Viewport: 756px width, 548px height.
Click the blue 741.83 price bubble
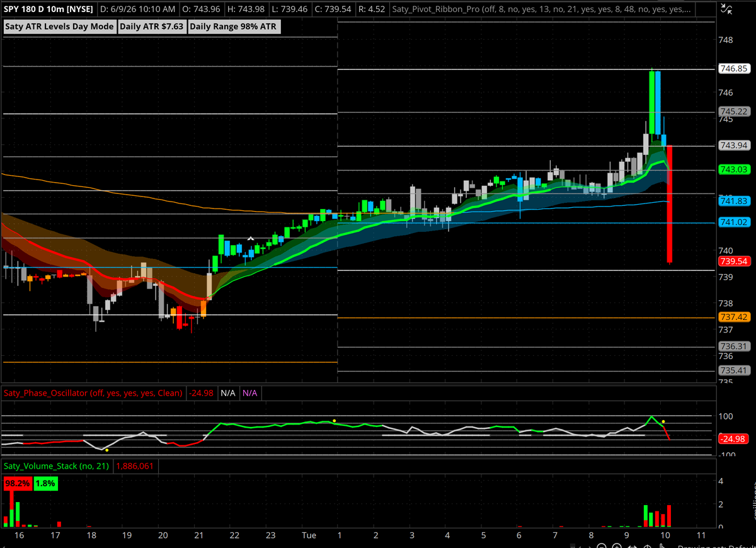tap(733, 200)
